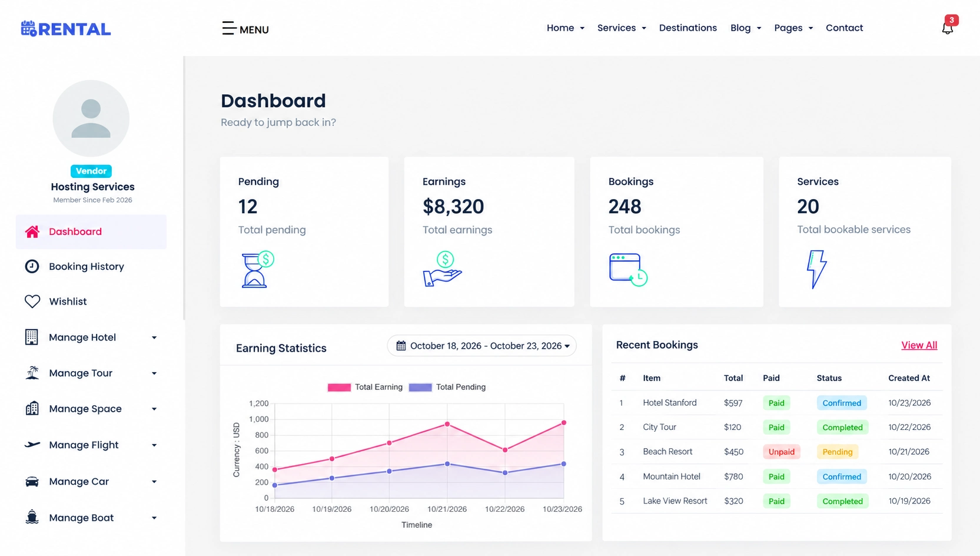
Task: Click the 10/21/2026 data point on Total Earning line
Action: pyautogui.click(x=447, y=424)
